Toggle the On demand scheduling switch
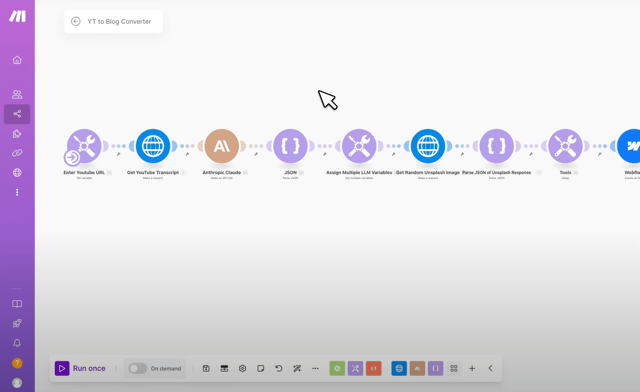640x392 pixels. [x=138, y=368]
